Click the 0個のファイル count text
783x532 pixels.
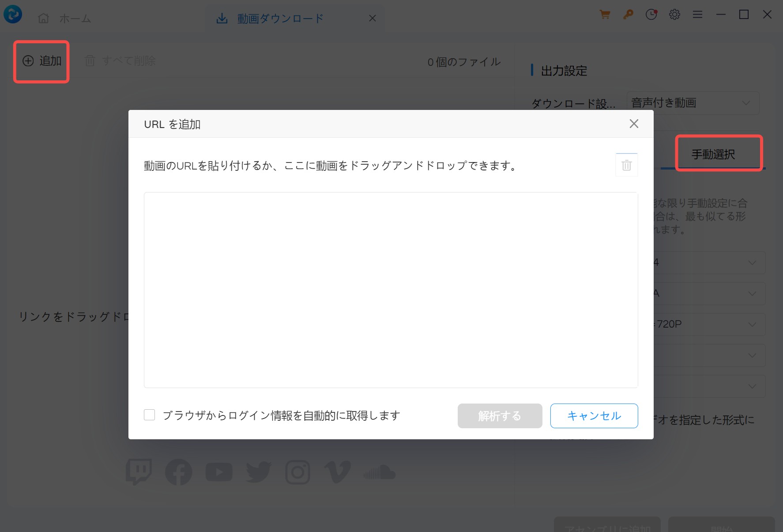464,62
